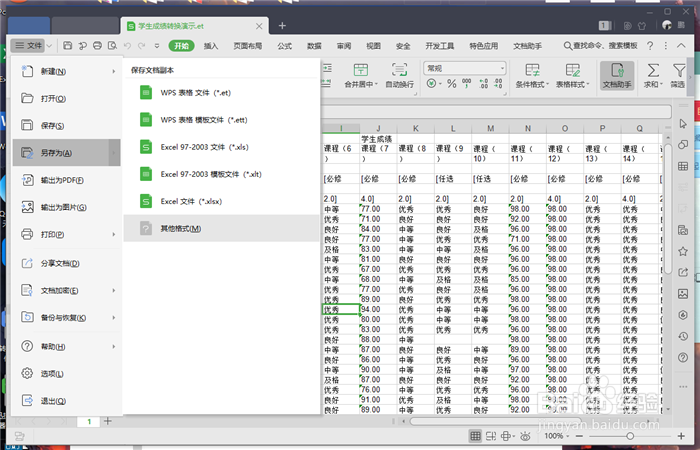Apply thousands separator format
Screen dimensions: 700x450
click(467, 83)
